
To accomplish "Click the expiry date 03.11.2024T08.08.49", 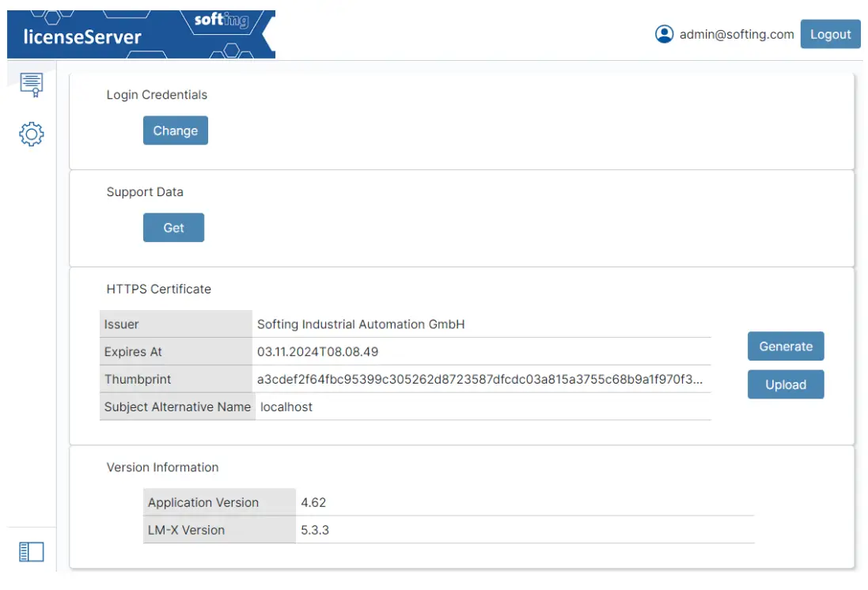I will tap(318, 352).
